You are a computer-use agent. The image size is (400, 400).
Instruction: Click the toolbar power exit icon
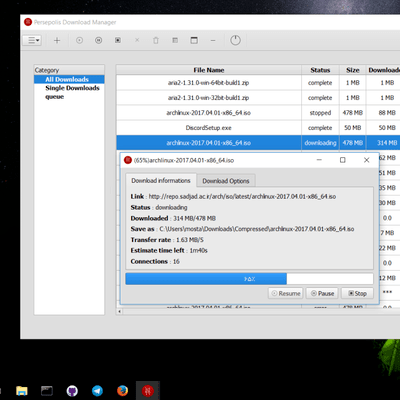tap(235, 40)
